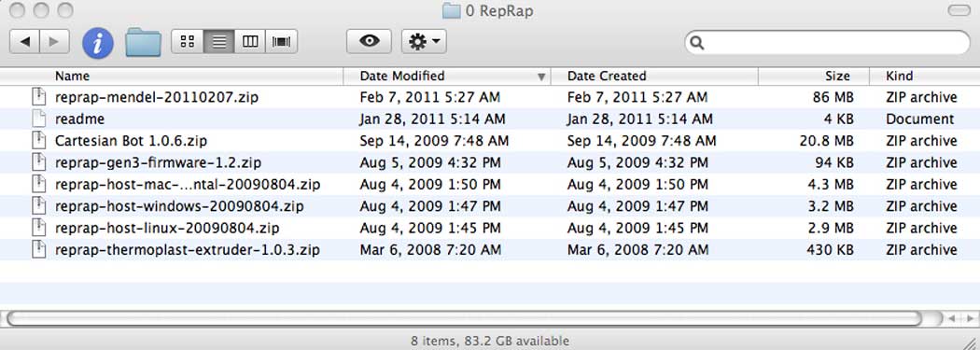Viewport: 980px width, 350px height.
Task: Sort by the Name column header
Action: tap(172, 77)
